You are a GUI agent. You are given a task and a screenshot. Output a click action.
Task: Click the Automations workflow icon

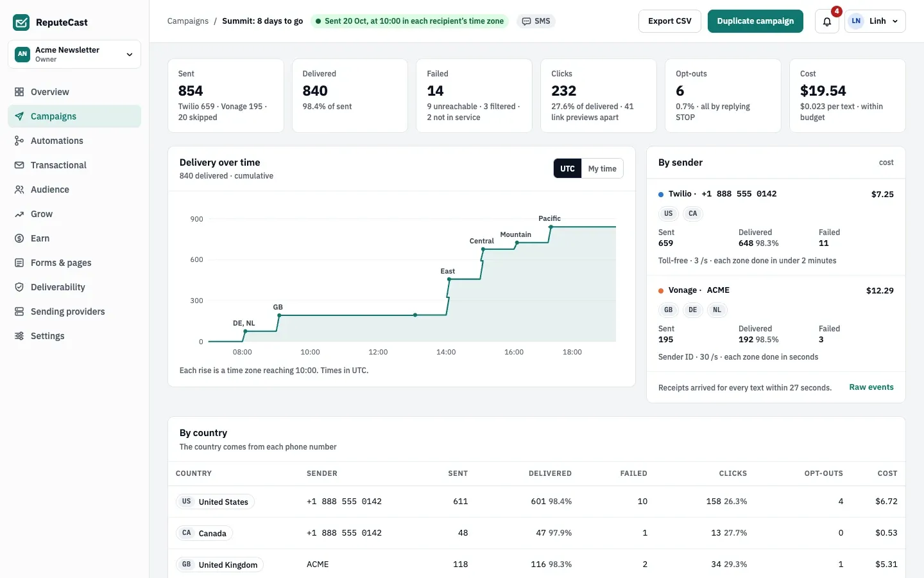pyautogui.click(x=19, y=141)
